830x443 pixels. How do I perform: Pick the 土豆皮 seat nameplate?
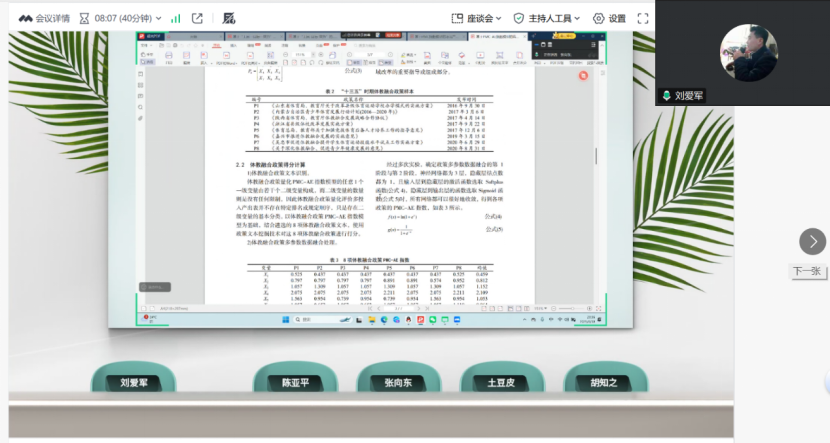click(x=500, y=383)
